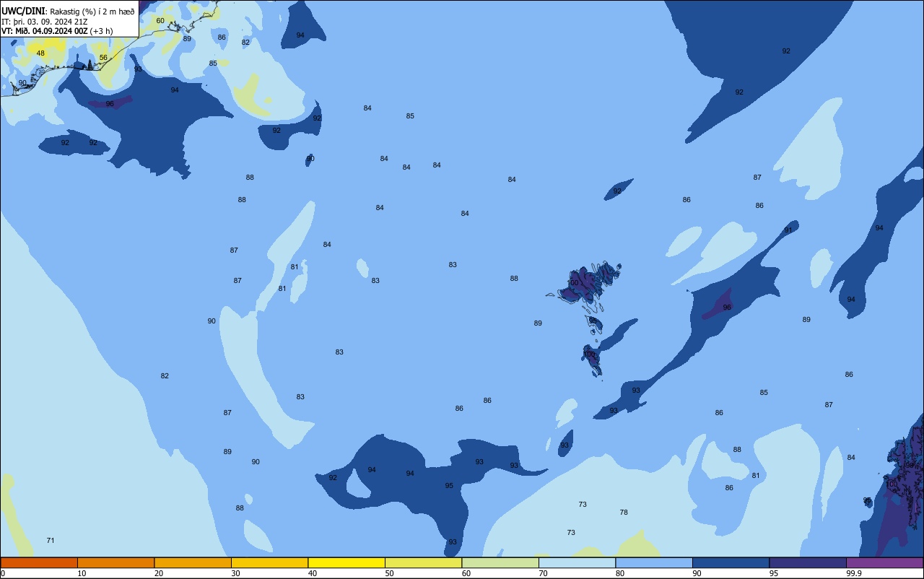
Task: Click the 78 humidity value on the map
Action: [624, 513]
